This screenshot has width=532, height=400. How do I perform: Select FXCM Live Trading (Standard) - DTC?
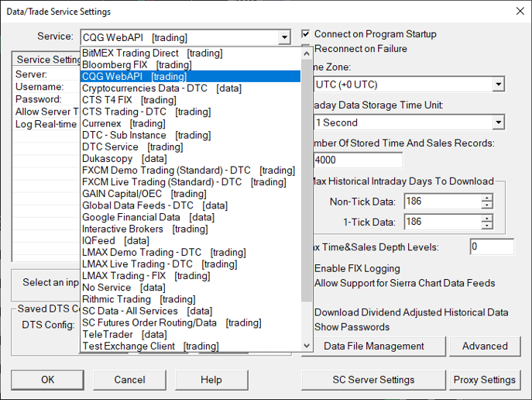[x=190, y=182]
